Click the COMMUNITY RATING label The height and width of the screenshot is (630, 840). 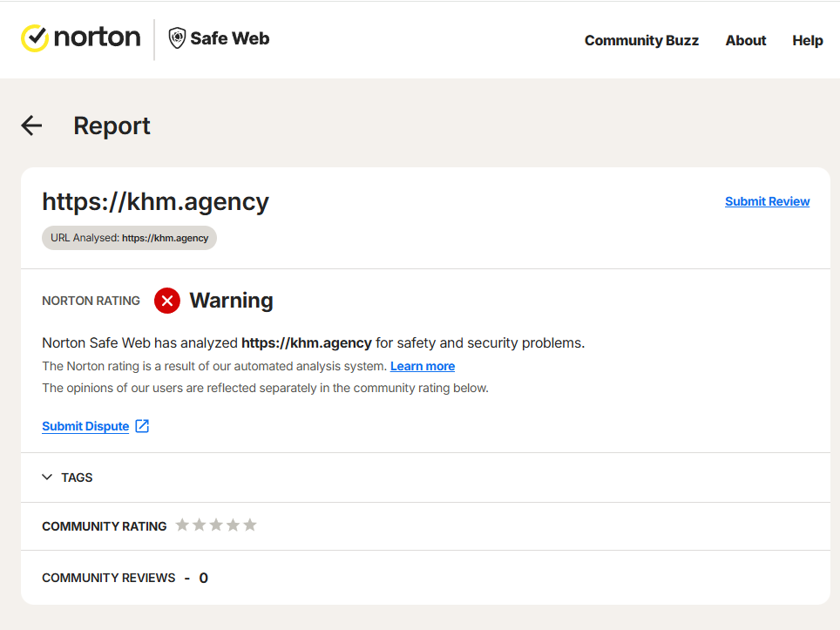pyautogui.click(x=105, y=526)
